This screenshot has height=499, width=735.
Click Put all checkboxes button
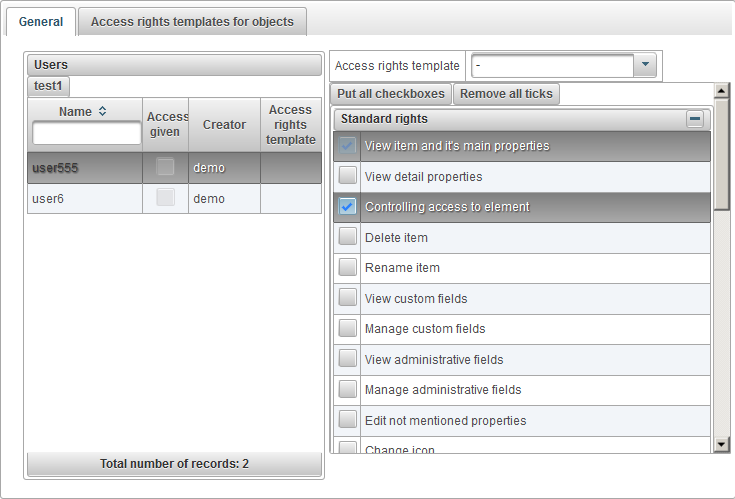click(391, 94)
